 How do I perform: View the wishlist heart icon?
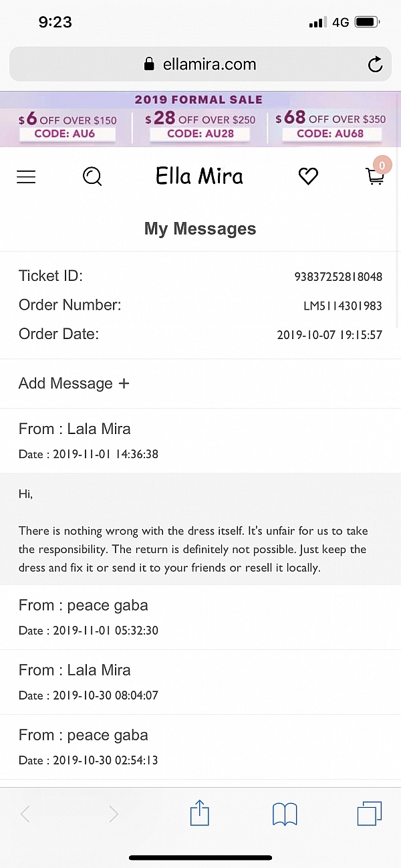pyautogui.click(x=308, y=176)
